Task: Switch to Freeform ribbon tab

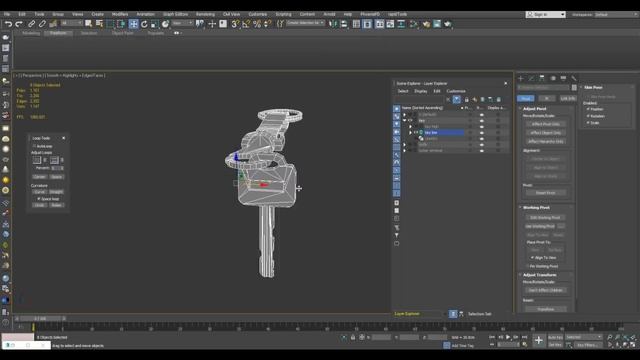Action: (58, 33)
